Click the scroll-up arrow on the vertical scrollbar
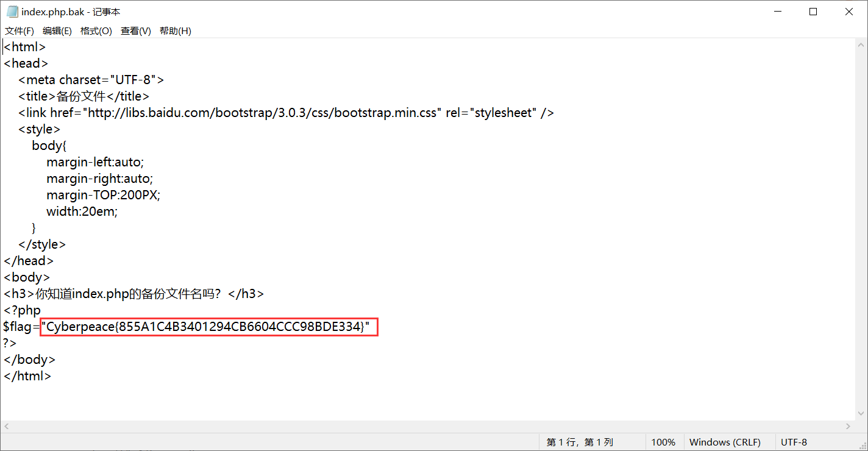This screenshot has height=451, width=868. click(x=862, y=43)
